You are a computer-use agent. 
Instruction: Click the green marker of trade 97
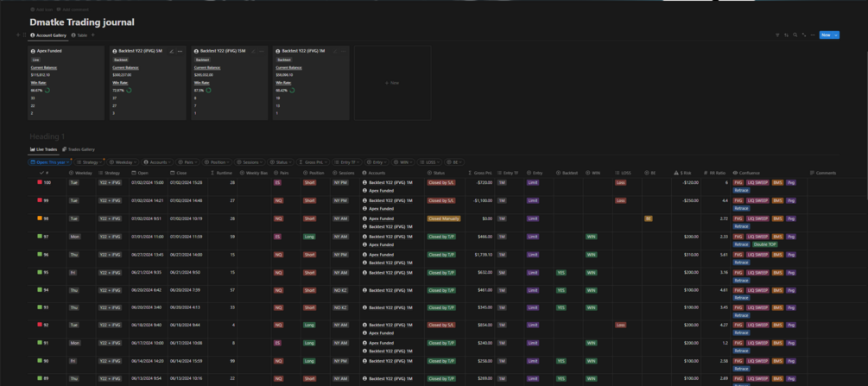40,236
